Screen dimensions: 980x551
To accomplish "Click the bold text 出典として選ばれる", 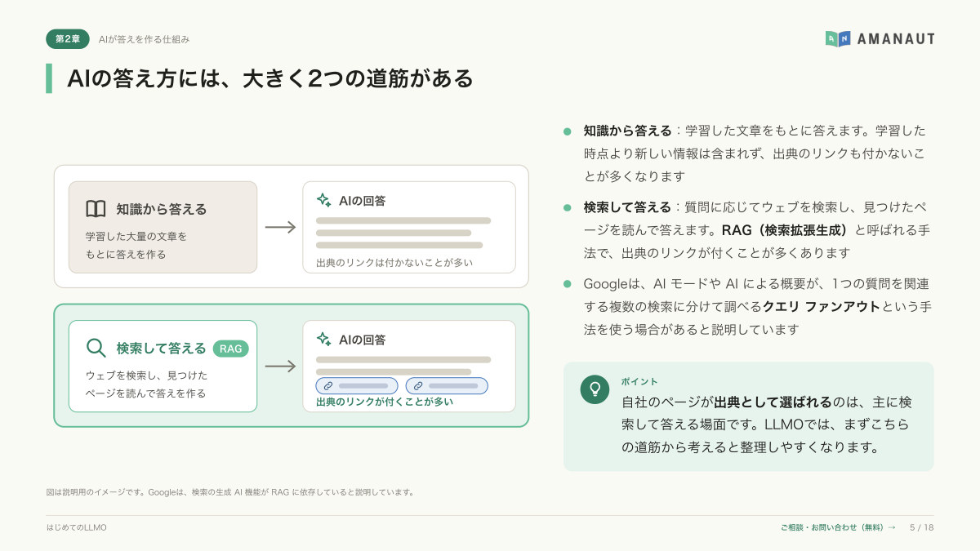I will (773, 402).
